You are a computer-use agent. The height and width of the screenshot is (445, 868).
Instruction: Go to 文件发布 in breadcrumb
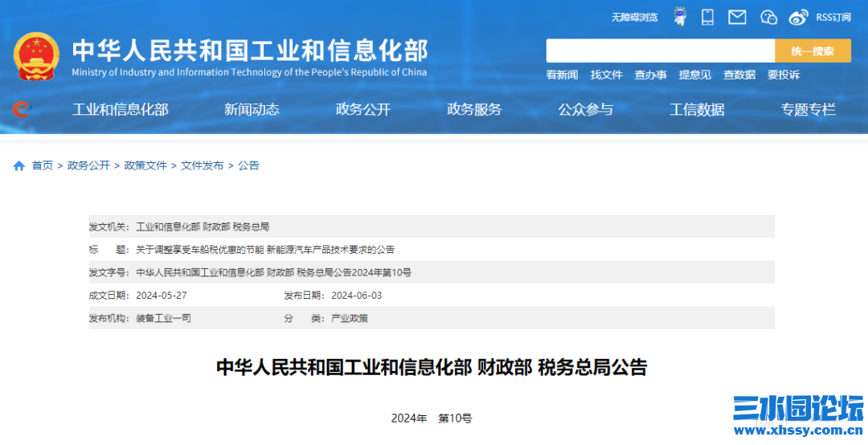[202, 165]
